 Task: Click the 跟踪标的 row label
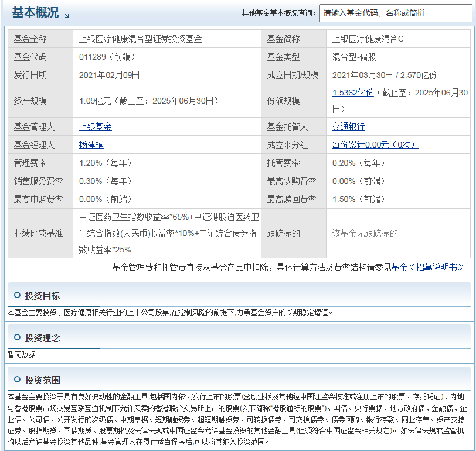[283, 233]
